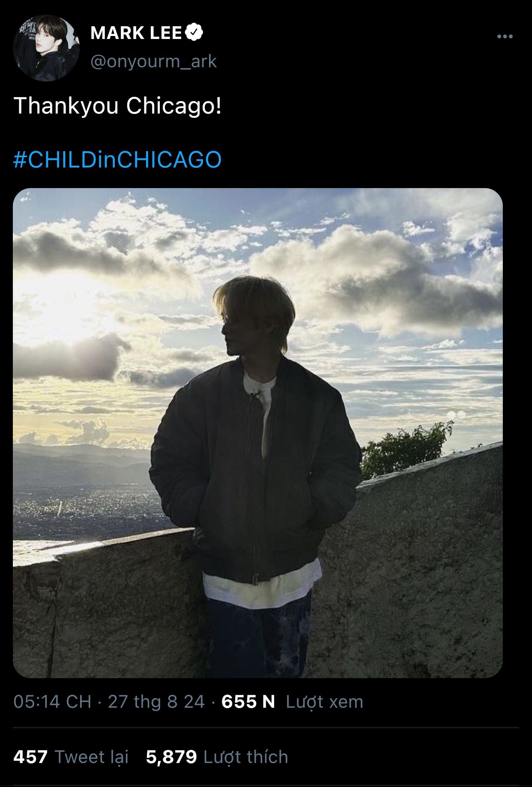Click the verified badge beside MARK LEE
Image resolution: width=532 pixels, height=787 pixels.
194,33
